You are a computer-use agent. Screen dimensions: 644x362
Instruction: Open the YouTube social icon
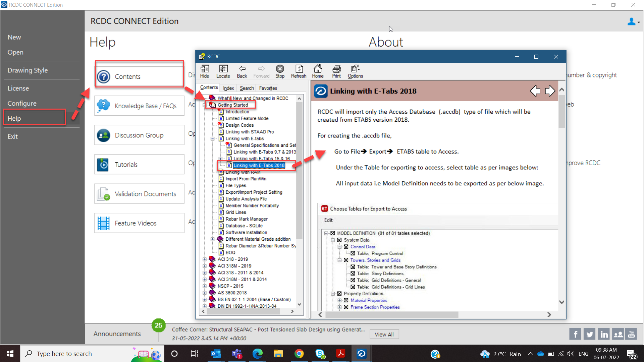click(x=631, y=334)
